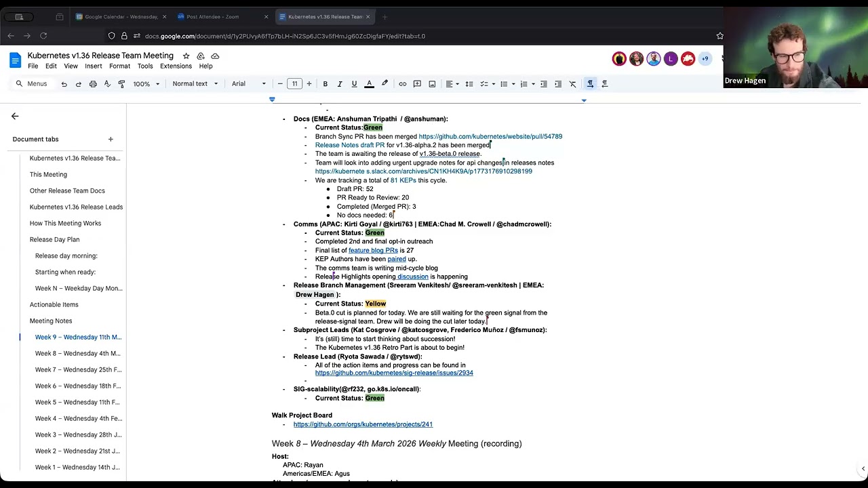Viewport: 868px width, 488px height.
Task: Select 'Actionable Items' in sidebar
Action: click(54, 304)
